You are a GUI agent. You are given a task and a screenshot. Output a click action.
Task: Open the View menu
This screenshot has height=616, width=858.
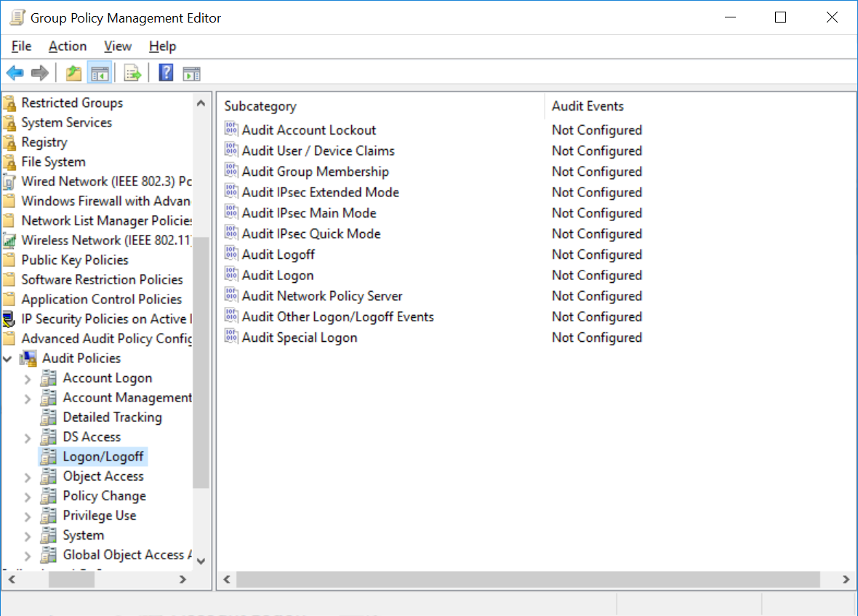(117, 46)
